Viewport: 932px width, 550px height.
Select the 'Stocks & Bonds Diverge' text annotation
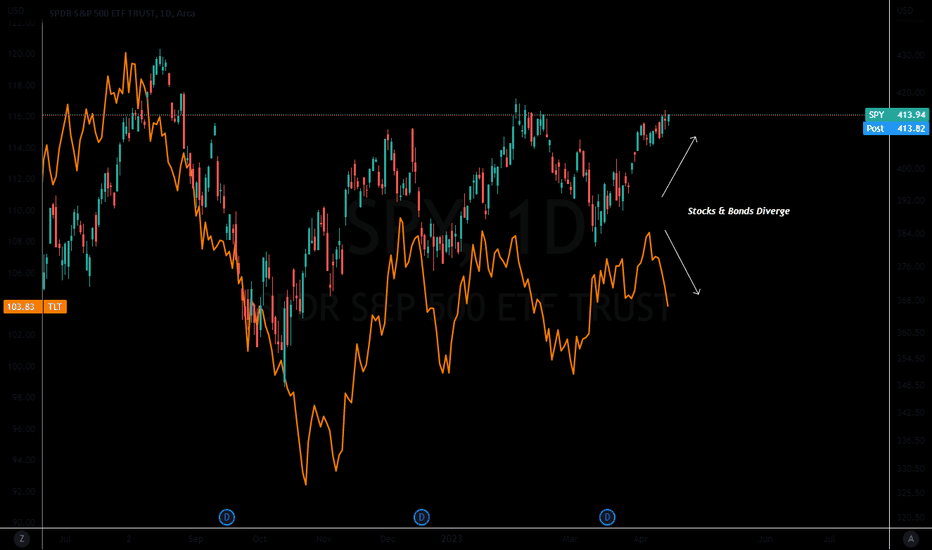tap(739, 211)
